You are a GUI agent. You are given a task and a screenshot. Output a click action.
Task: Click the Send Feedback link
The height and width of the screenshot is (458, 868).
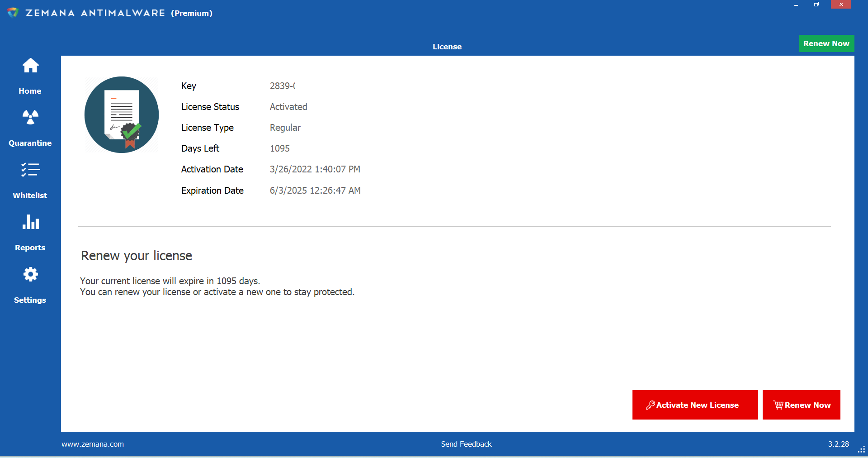(466, 444)
